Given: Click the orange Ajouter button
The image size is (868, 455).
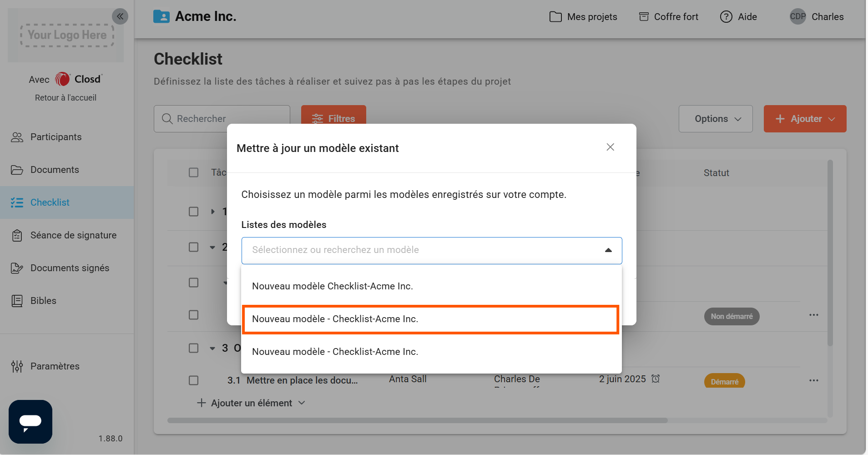Looking at the screenshot, I should pos(804,119).
